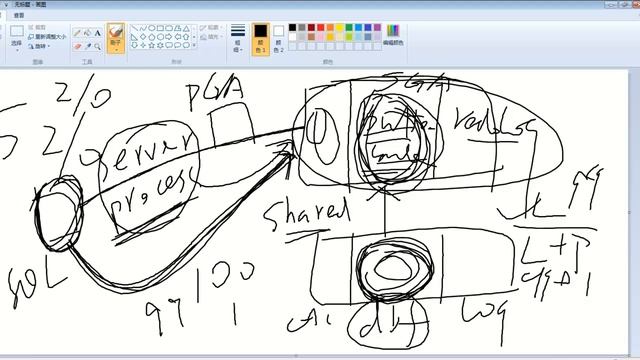This screenshot has height=360, width=640.
Task: Choose the Rounded rectangle callout shape
Action: coord(169,45)
